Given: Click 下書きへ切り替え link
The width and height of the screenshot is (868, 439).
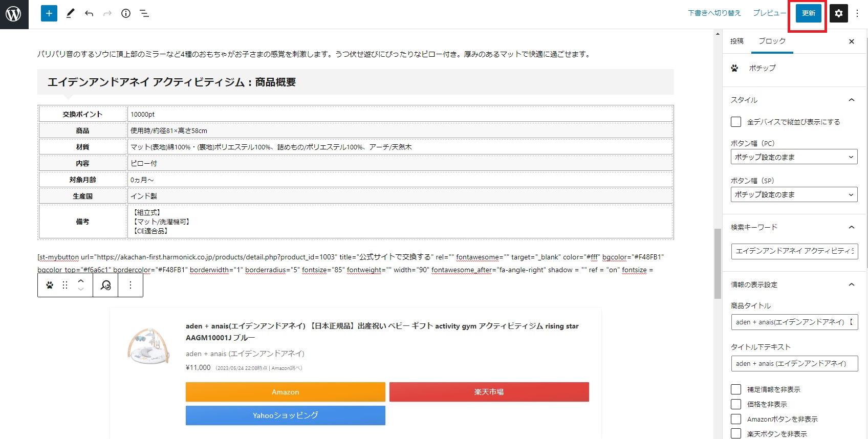Looking at the screenshot, I should coord(714,13).
